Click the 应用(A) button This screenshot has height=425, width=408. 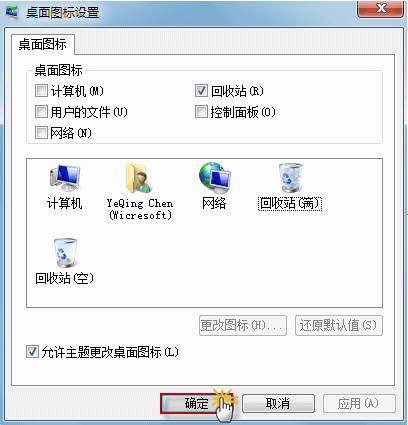tap(359, 403)
